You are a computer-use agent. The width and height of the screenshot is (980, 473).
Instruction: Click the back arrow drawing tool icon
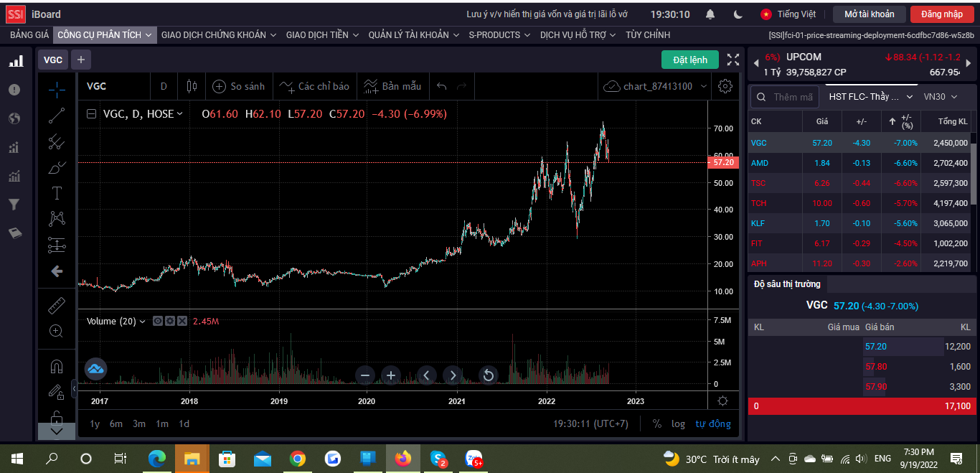(57, 271)
